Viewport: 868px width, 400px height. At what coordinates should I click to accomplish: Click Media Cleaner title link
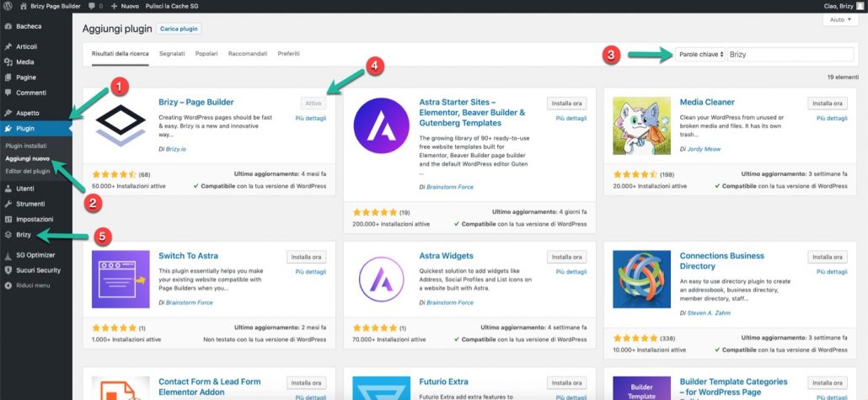tap(707, 102)
